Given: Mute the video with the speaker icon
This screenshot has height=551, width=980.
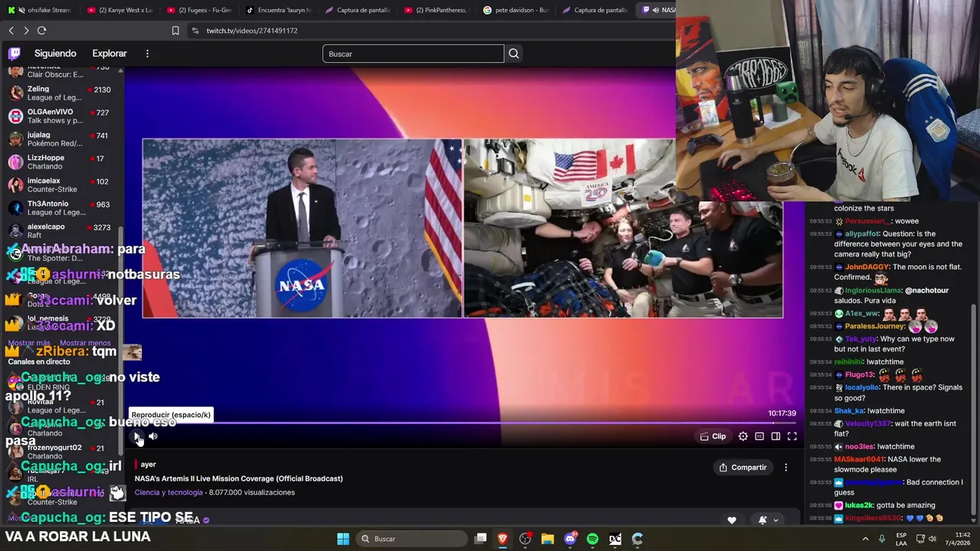Looking at the screenshot, I should [x=153, y=436].
